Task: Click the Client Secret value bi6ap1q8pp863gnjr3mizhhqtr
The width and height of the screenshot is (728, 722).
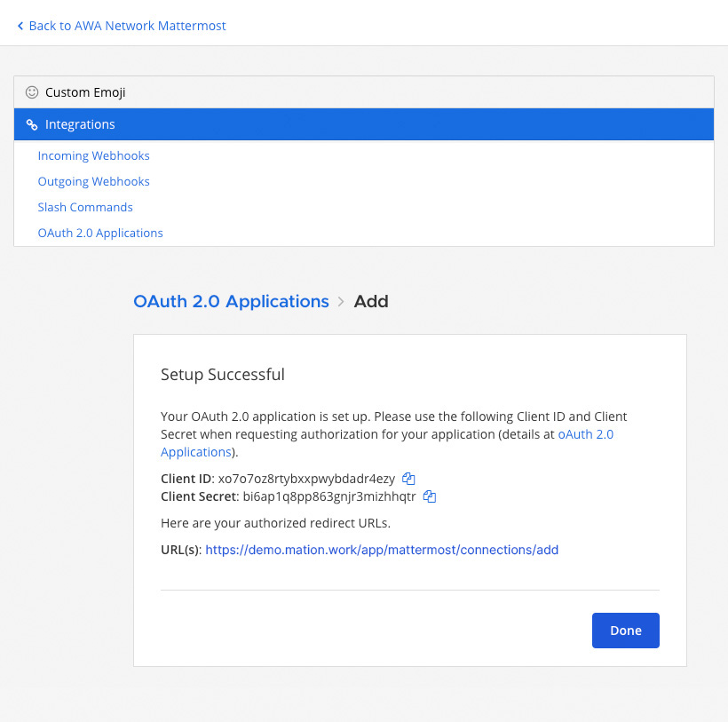Action: pyautogui.click(x=329, y=496)
